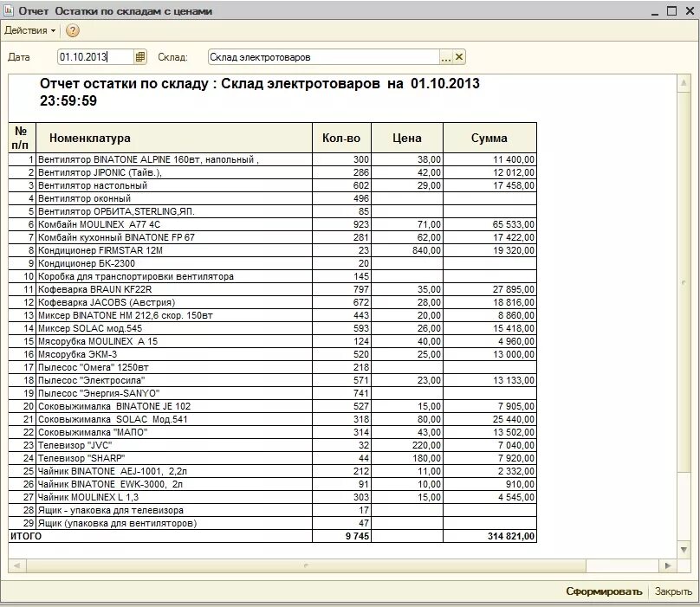Click the Номенклатура column header
The image size is (700, 607).
tap(174, 138)
